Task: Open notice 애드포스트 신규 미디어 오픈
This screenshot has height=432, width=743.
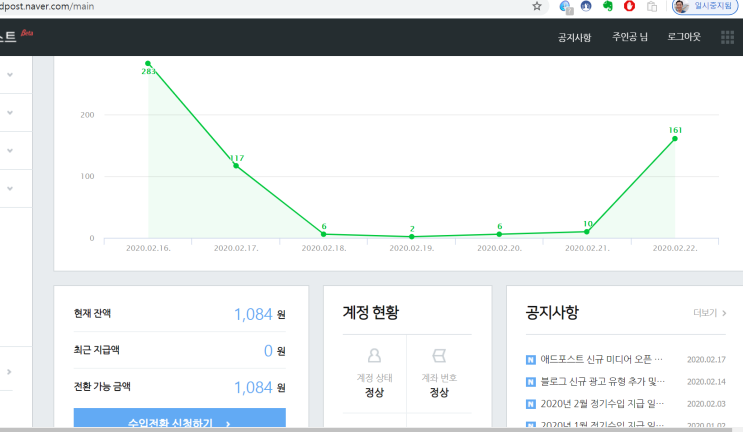Action: point(601,360)
